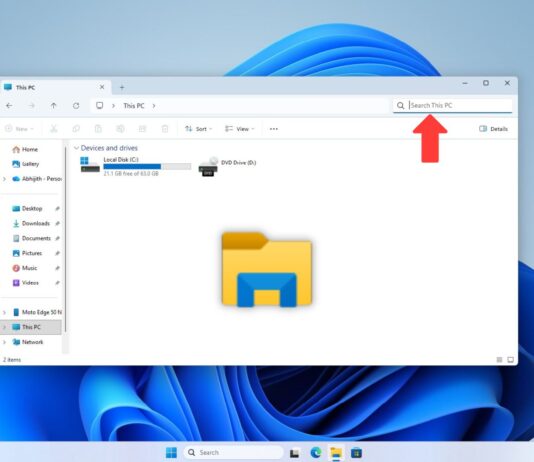This screenshot has height=462, width=534.
Task: Open Task View on taskbar
Action: pyautogui.click(x=295, y=453)
